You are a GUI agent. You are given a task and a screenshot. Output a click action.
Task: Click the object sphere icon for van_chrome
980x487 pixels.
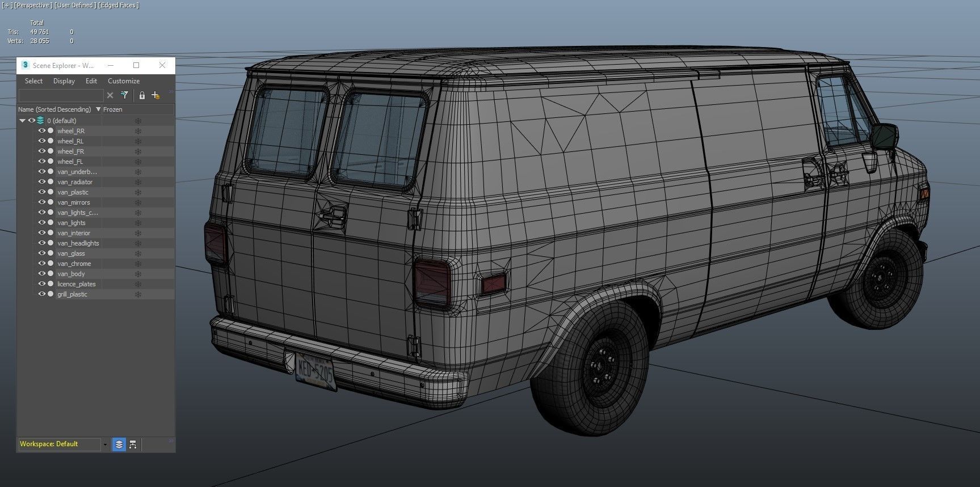click(x=51, y=264)
